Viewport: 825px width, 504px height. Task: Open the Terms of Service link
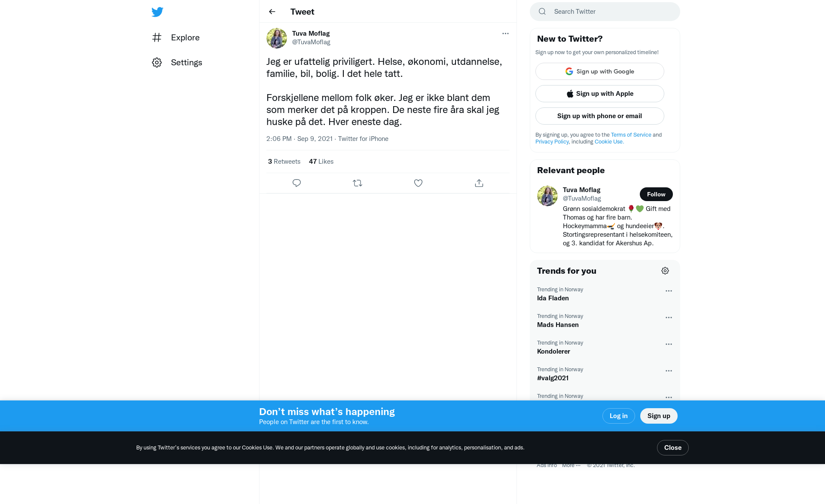tap(631, 134)
